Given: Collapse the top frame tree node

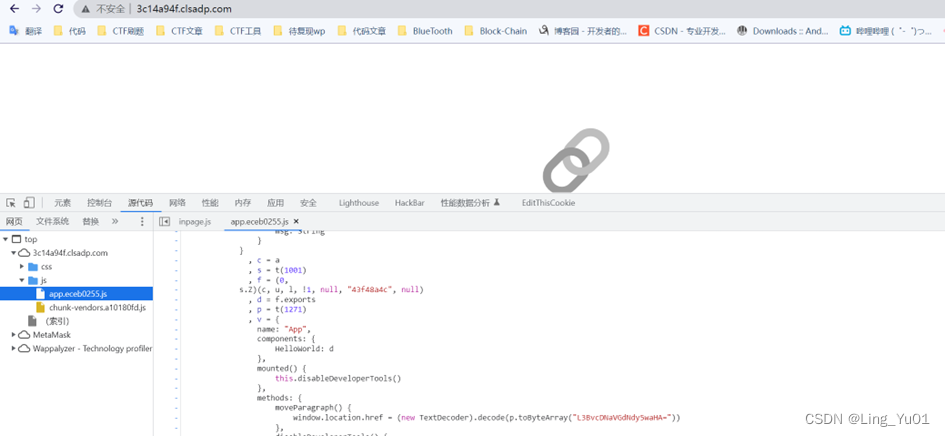Looking at the screenshot, I should pyautogui.click(x=5, y=239).
